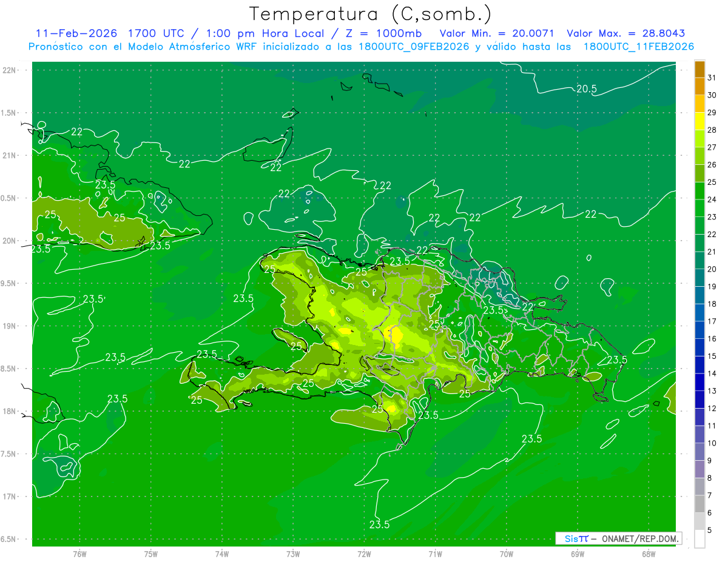This screenshot has width=728, height=562.
Task: Click the "20.5" contour label
Action: click(587, 89)
